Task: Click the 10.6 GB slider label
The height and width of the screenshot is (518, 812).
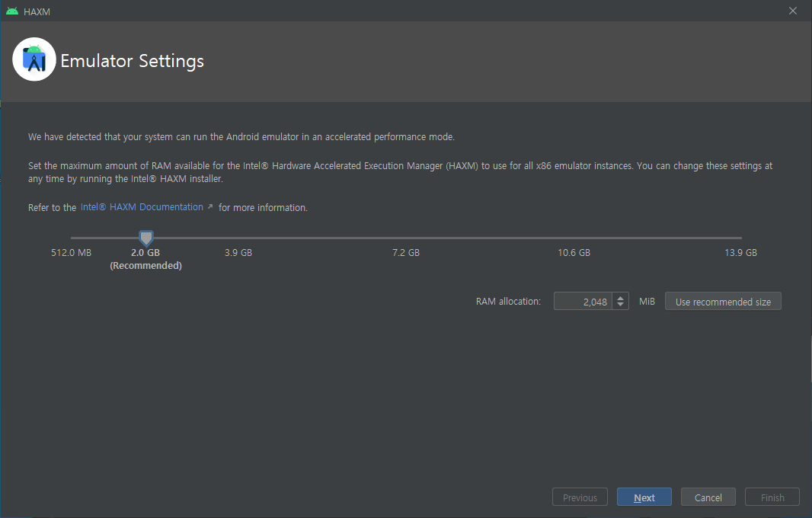Action: pos(574,253)
